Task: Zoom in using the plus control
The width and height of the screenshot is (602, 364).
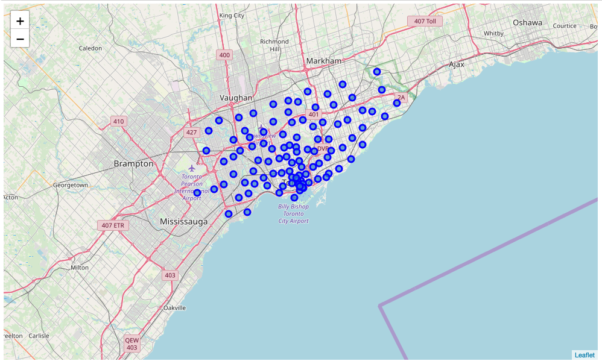Action: pyautogui.click(x=20, y=20)
